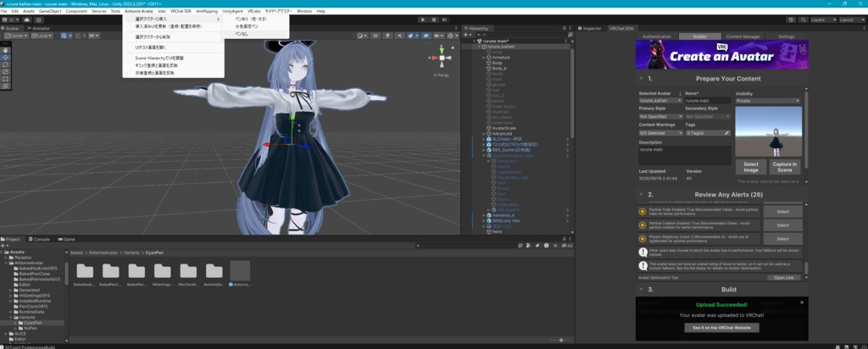Select the Body_b object in Hierarchy

click(x=500, y=68)
